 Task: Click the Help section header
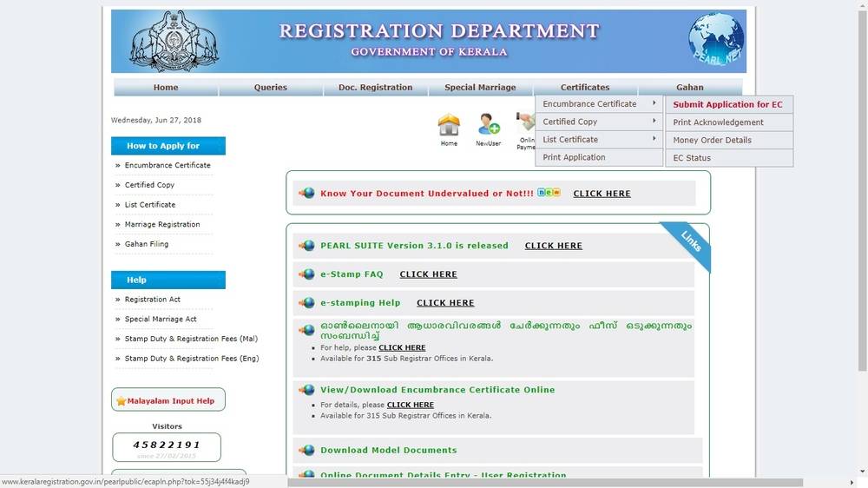pos(168,280)
